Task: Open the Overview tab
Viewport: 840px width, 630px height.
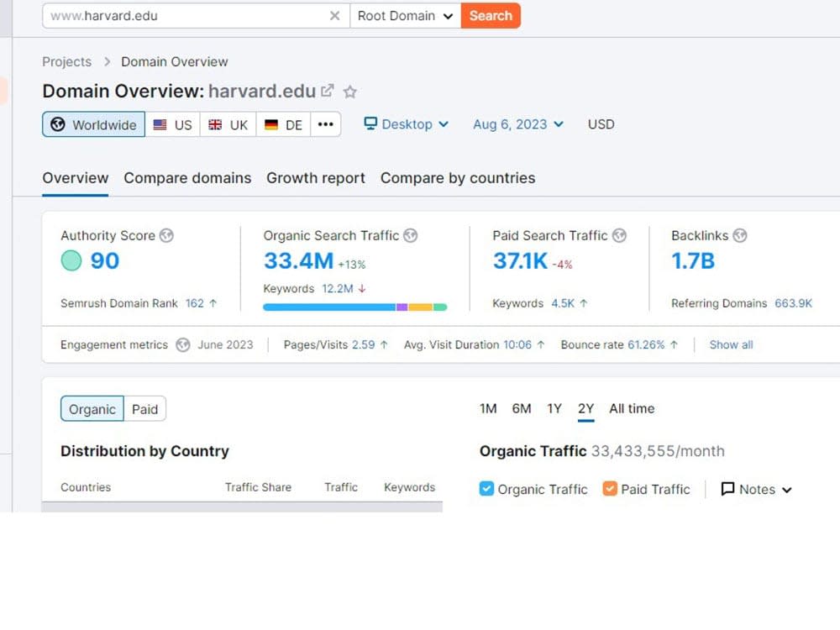Action: coord(76,178)
